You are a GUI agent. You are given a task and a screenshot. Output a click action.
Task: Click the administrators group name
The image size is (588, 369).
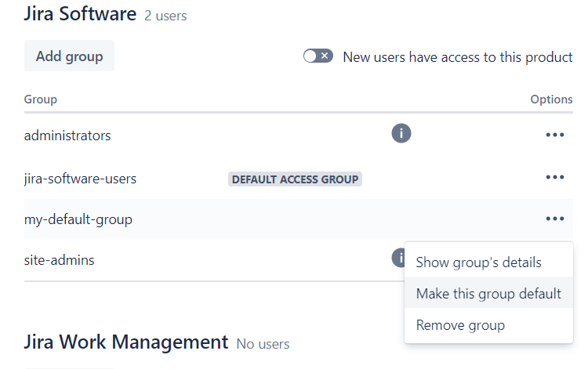(x=67, y=136)
